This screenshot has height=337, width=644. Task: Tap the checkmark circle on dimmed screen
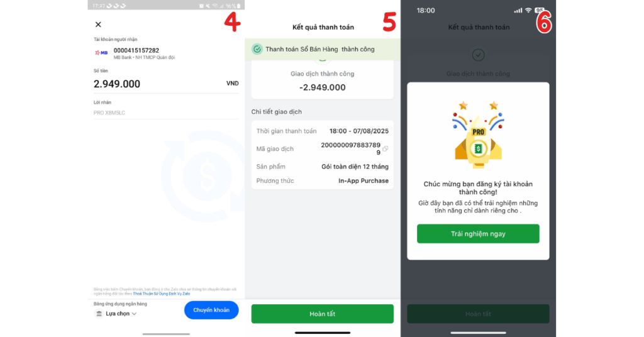(478, 55)
